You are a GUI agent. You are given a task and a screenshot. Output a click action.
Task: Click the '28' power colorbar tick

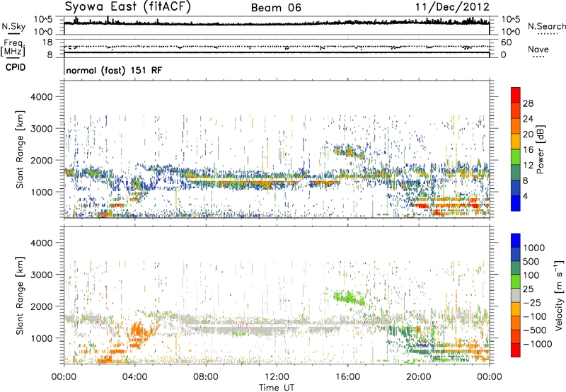(528, 103)
